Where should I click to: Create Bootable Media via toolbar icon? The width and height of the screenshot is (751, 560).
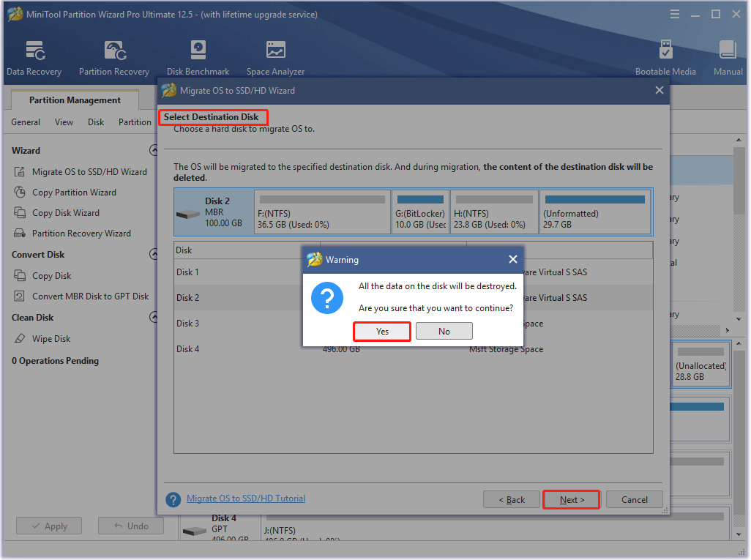(x=665, y=58)
